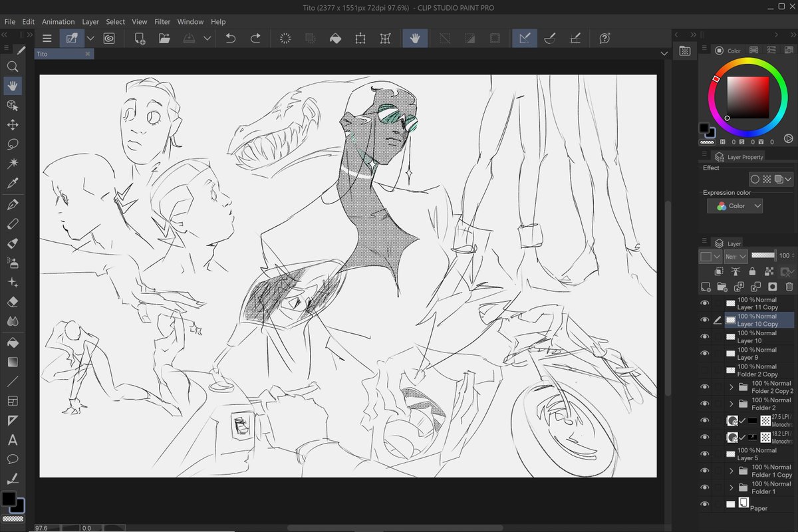Image resolution: width=798 pixels, height=532 pixels.
Task: Select the Ruler tool
Action: 12,420
